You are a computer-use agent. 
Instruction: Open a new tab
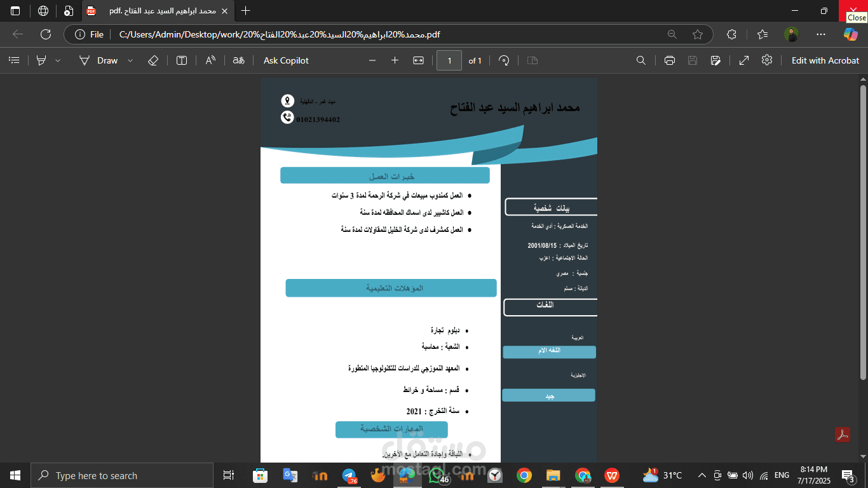click(x=246, y=11)
